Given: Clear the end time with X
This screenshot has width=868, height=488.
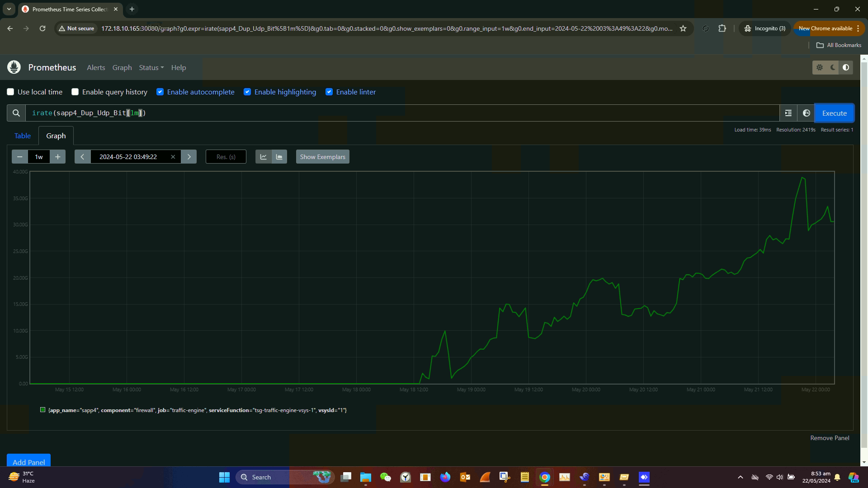Looking at the screenshot, I should pos(173,157).
